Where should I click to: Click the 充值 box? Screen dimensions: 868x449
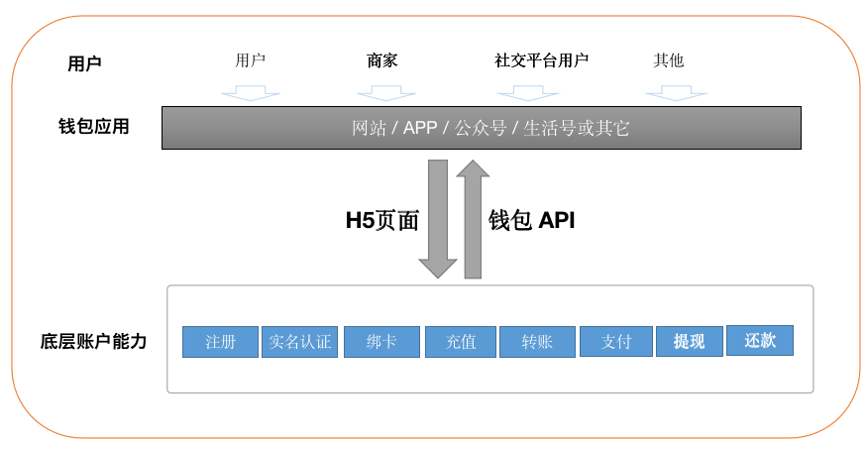(x=461, y=342)
